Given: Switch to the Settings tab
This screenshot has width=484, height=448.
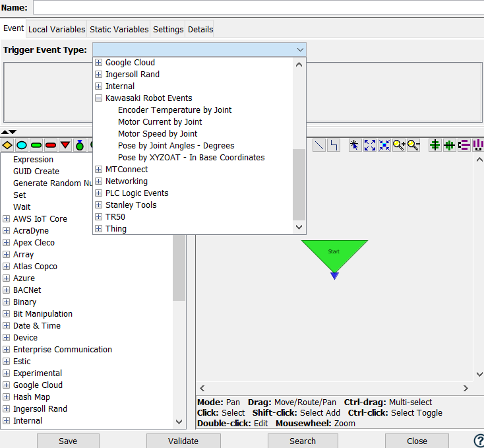Looking at the screenshot, I should point(168,29).
